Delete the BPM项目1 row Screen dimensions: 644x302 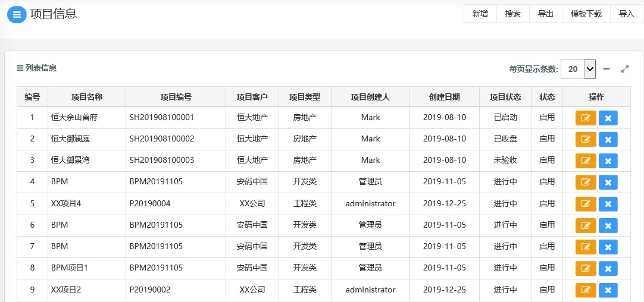tap(608, 268)
